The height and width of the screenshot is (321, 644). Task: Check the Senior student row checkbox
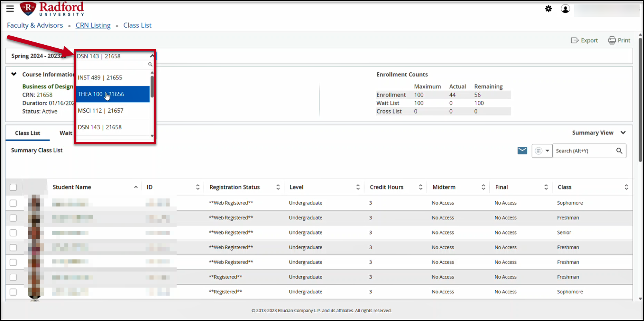[13, 233]
